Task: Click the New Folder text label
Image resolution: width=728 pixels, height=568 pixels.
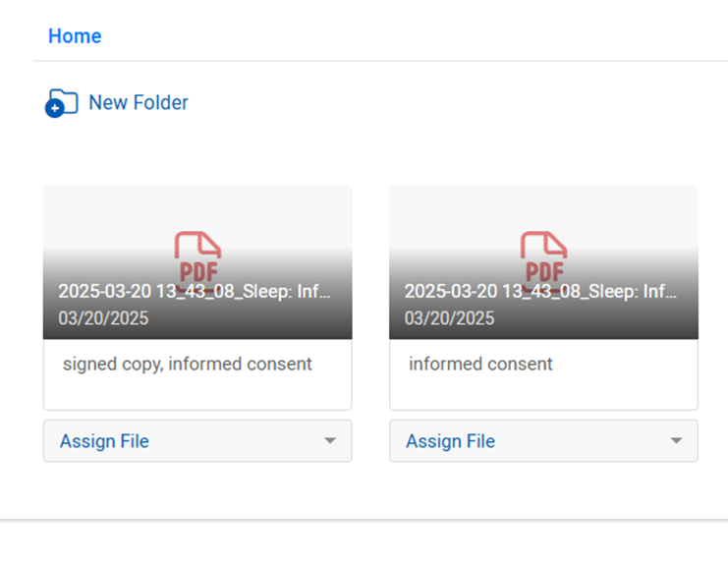Action: coord(139,102)
